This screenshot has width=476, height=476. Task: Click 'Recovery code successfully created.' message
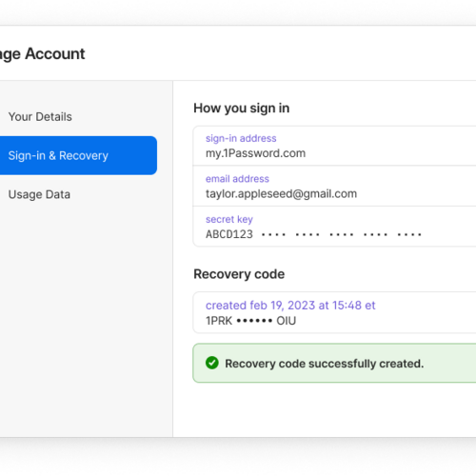(325, 364)
